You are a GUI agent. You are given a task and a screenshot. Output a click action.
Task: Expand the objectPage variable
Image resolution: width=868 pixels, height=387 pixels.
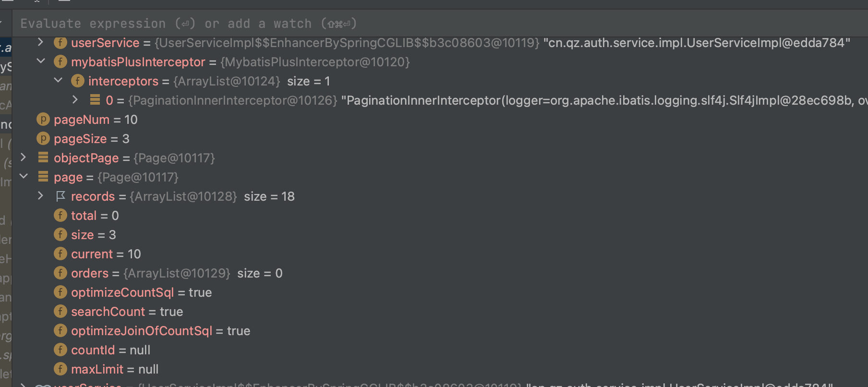[23, 157]
